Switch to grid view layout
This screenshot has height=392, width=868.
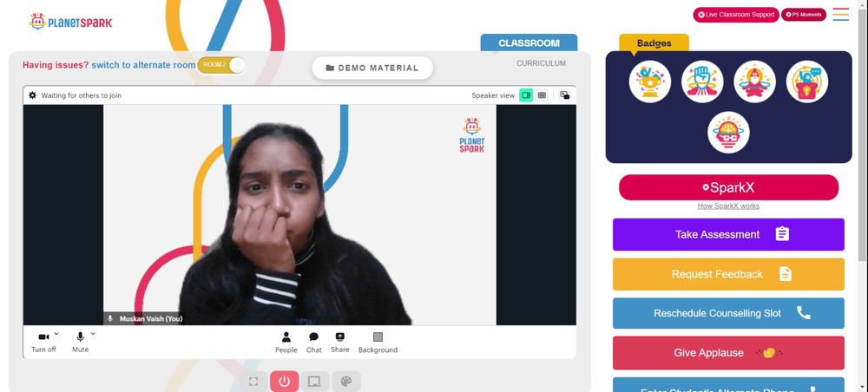[542, 95]
